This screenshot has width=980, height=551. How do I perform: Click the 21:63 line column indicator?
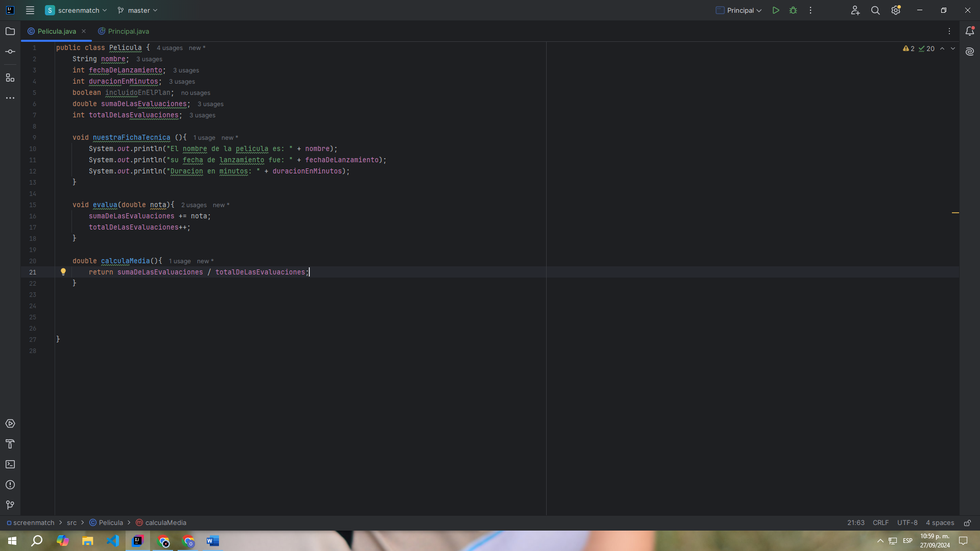pyautogui.click(x=855, y=523)
